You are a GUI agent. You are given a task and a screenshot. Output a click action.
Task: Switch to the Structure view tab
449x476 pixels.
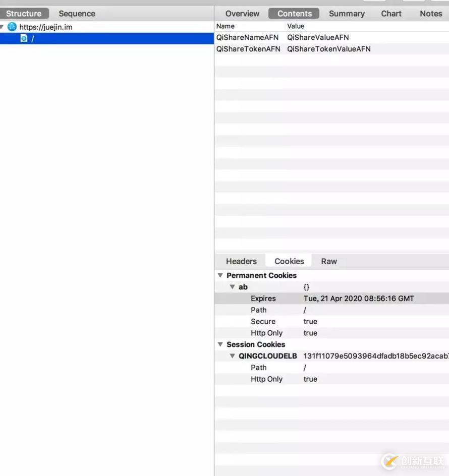point(24,14)
